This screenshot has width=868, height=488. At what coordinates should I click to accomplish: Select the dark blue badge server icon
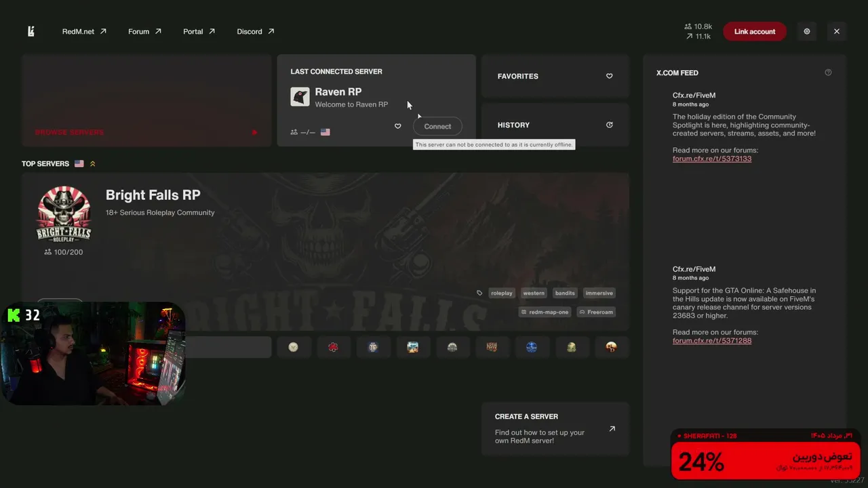coord(373,347)
